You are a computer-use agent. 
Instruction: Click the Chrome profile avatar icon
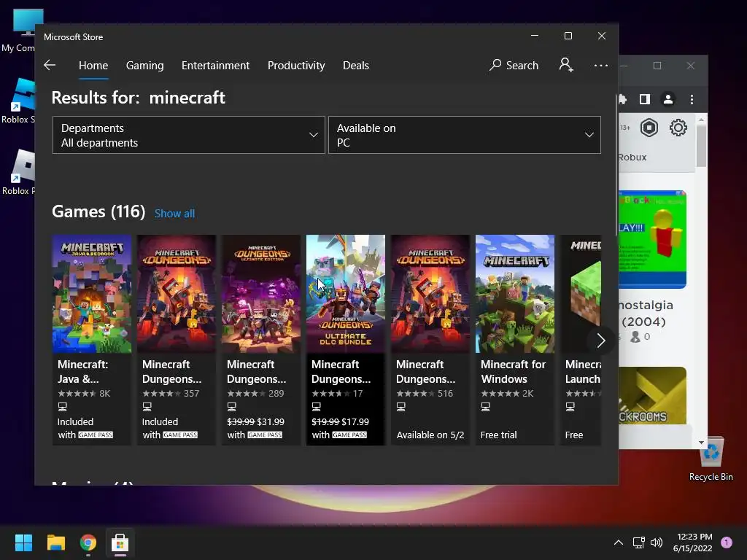click(x=668, y=99)
